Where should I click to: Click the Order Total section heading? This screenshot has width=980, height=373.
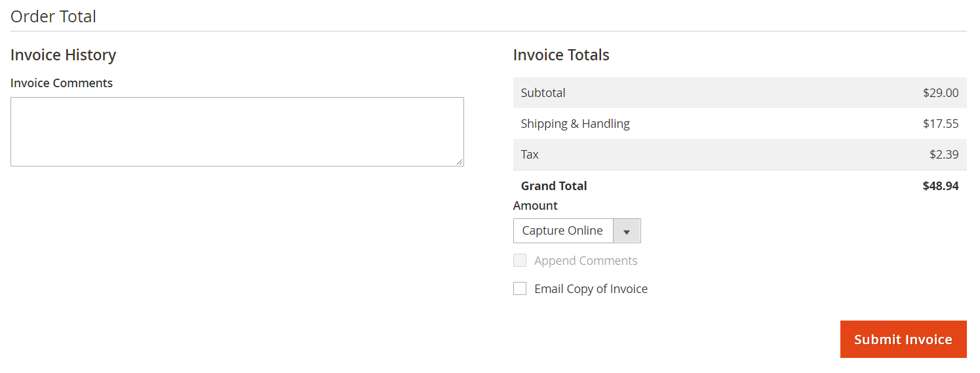click(53, 16)
